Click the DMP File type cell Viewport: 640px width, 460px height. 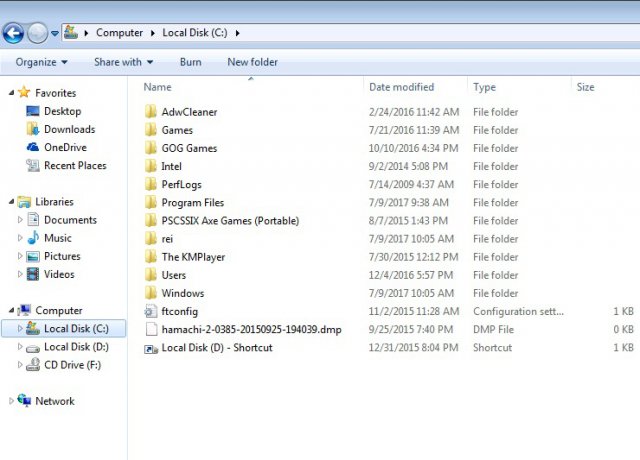point(493,329)
